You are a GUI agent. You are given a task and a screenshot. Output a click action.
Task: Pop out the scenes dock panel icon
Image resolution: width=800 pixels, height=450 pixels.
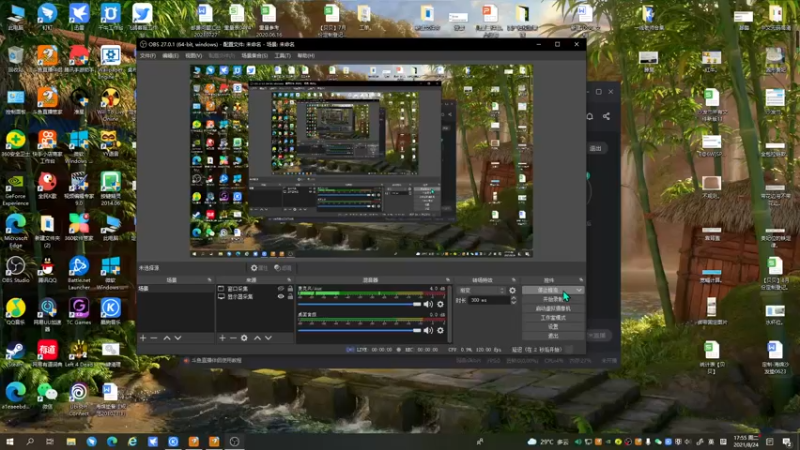click(209, 280)
